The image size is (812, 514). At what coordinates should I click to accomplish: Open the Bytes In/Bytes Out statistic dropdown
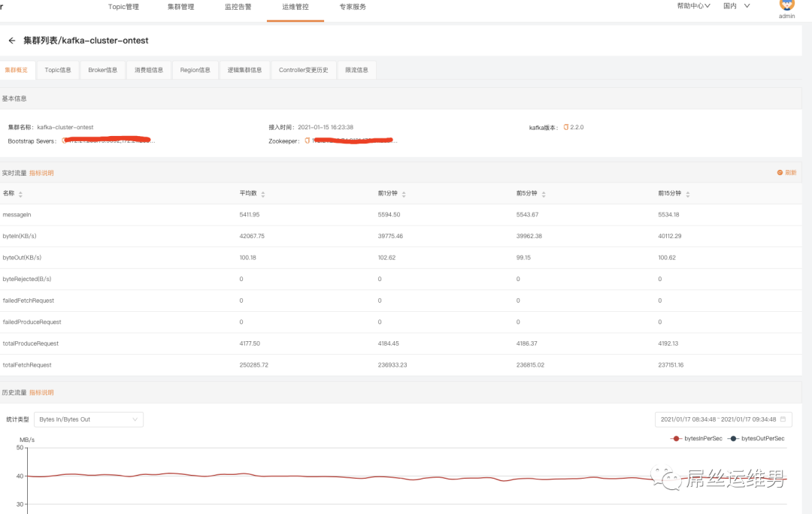point(89,419)
